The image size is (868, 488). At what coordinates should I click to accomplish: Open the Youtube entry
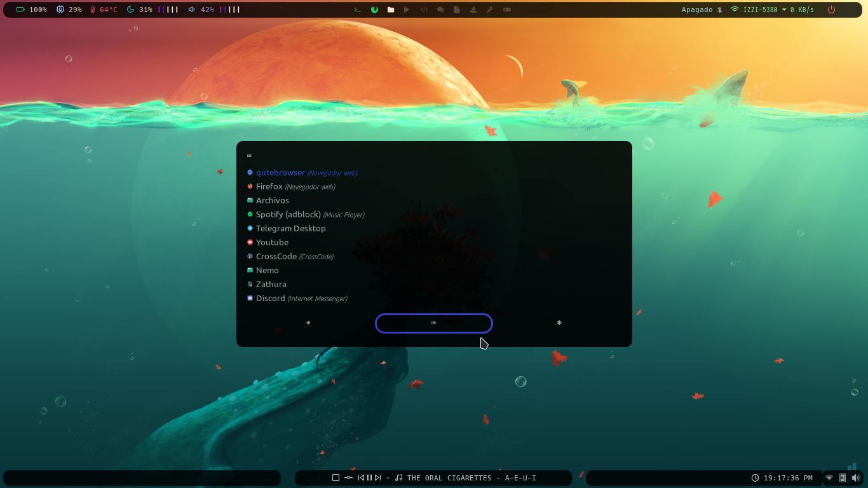click(x=434, y=242)
